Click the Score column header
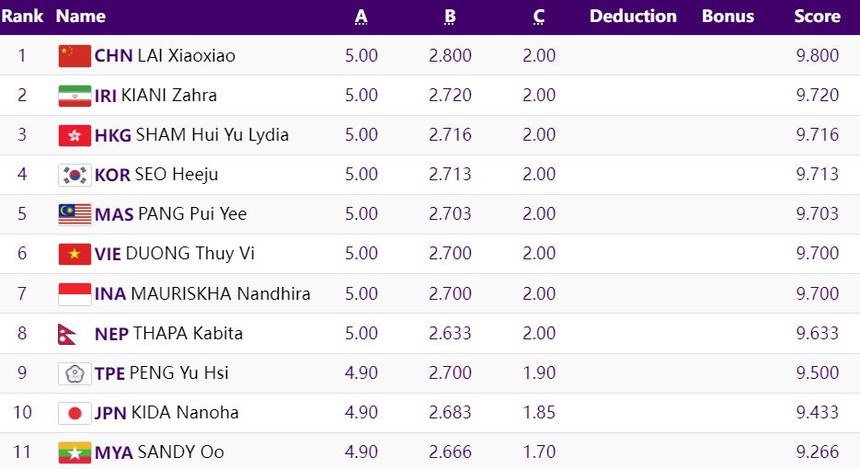 pyautogui.click(x=817, y=16)
